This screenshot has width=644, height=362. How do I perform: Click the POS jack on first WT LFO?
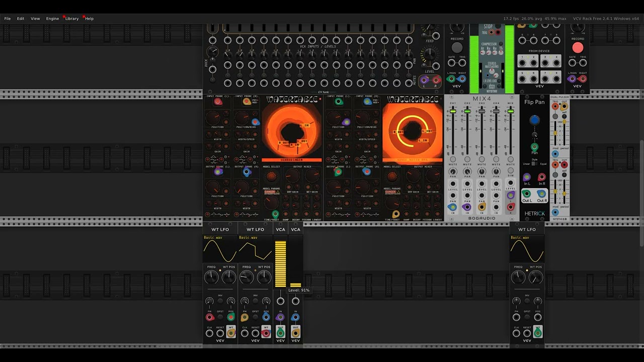(x=231, y=317)
